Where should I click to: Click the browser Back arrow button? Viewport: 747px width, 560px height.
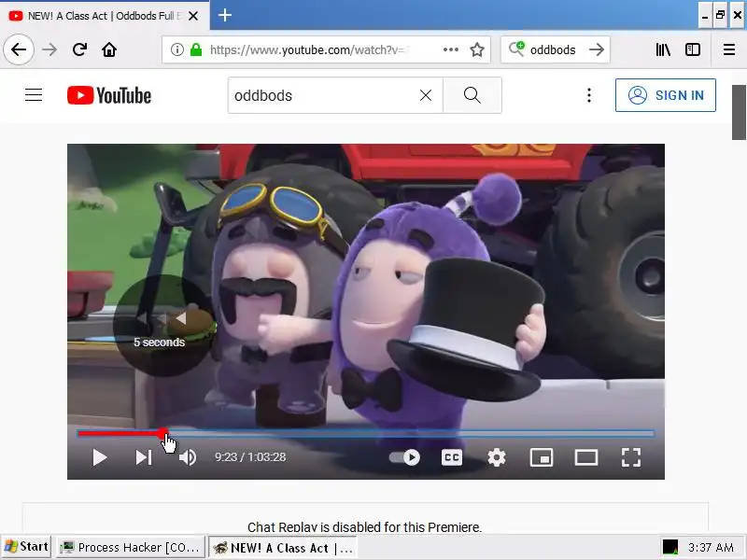click(19, 49)
